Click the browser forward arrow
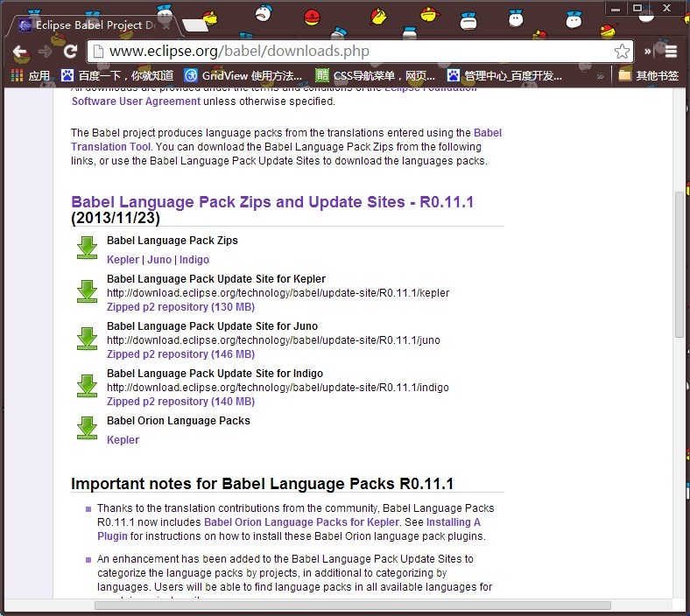The width and height of the screenshot is (690, 616). coord(45,52)
